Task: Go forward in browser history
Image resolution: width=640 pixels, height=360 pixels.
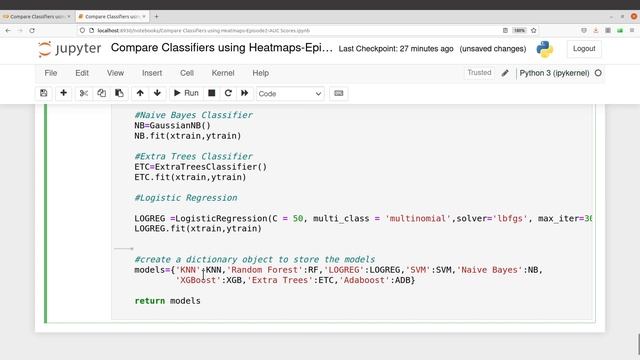Action: (x=20, y=31)
